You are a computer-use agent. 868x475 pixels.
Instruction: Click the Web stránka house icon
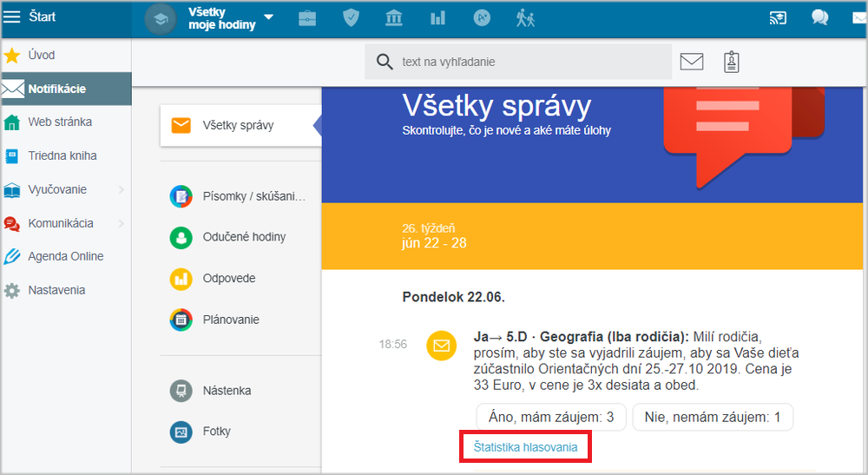coord(11,122)
